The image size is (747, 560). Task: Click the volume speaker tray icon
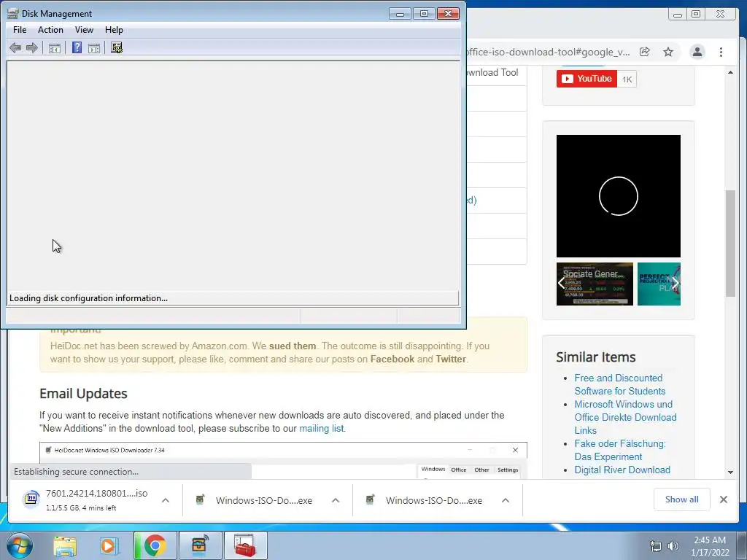point(673,546)
